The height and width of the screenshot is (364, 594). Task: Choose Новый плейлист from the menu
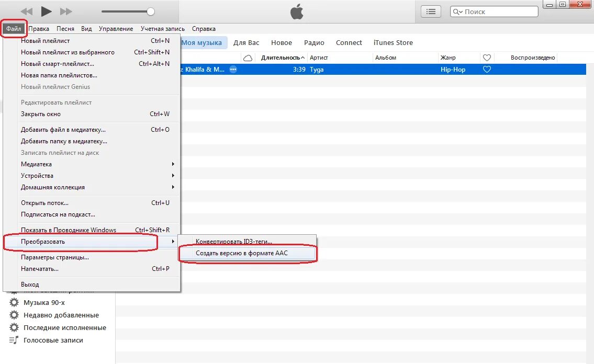[91, 41]
